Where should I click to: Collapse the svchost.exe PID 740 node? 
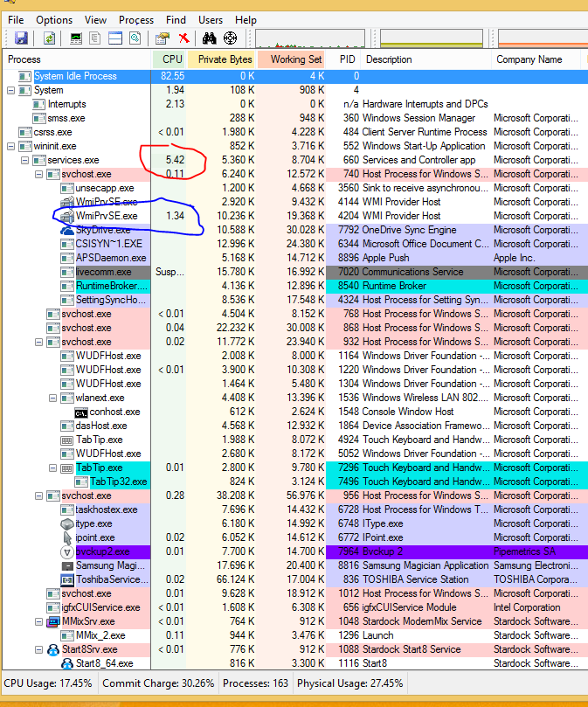click(x=38, y=174)
